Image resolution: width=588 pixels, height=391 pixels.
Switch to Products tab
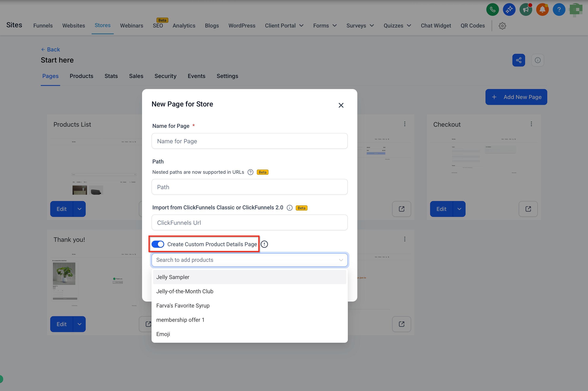[x=81, y=76]
